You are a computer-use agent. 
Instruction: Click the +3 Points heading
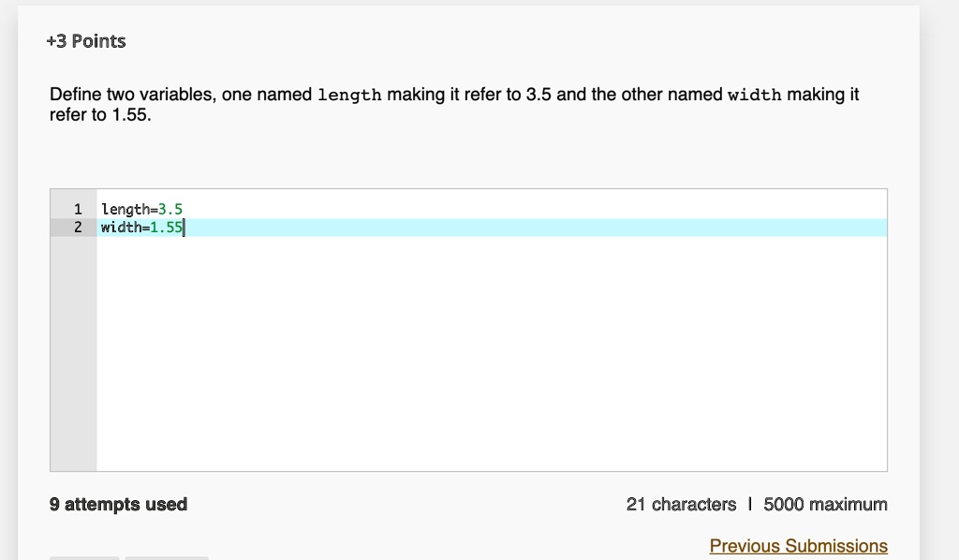(x=85, y=40)
